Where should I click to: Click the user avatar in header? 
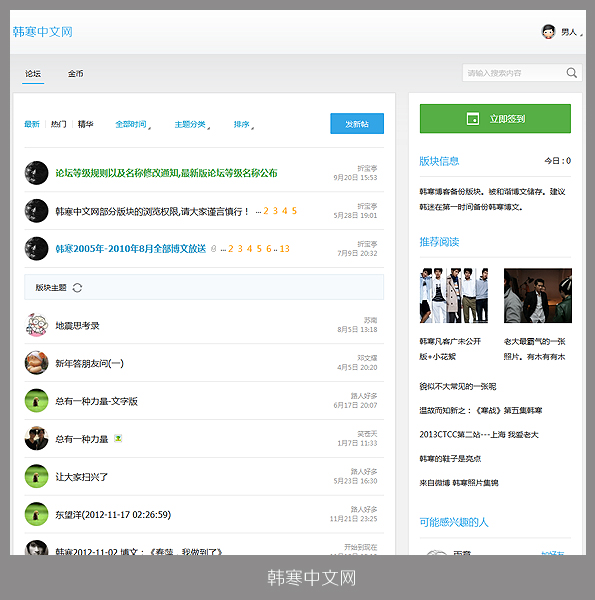point(548,32)
